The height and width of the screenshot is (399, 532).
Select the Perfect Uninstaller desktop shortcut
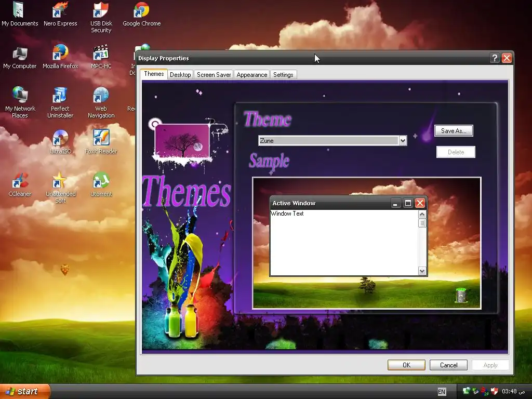point(60,102)
